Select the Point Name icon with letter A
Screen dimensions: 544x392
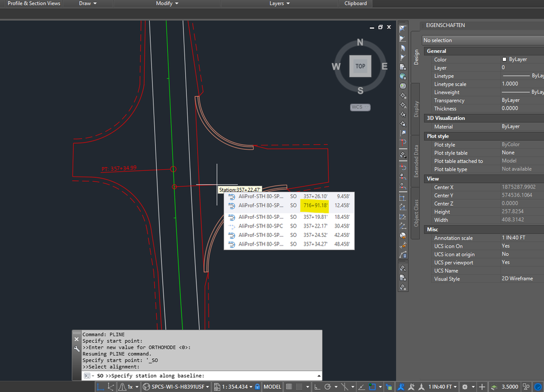(x=402, y=105)
